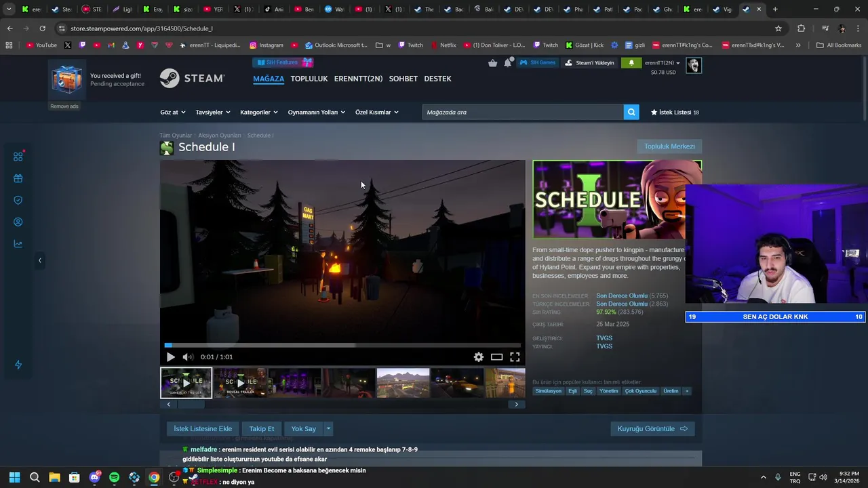Play the game trailer video
The width and height of the screenshot is (868, 488).
pos(170,357)
